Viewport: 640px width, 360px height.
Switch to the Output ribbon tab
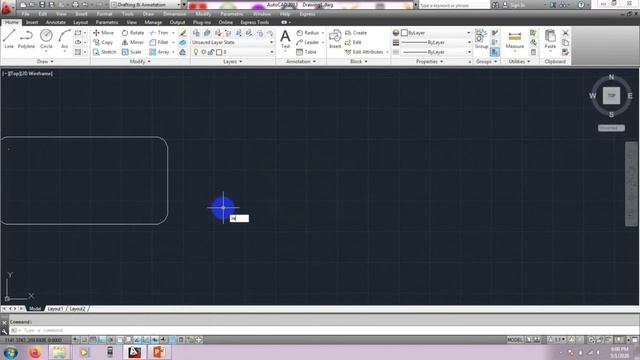click(x=177, y=22)
